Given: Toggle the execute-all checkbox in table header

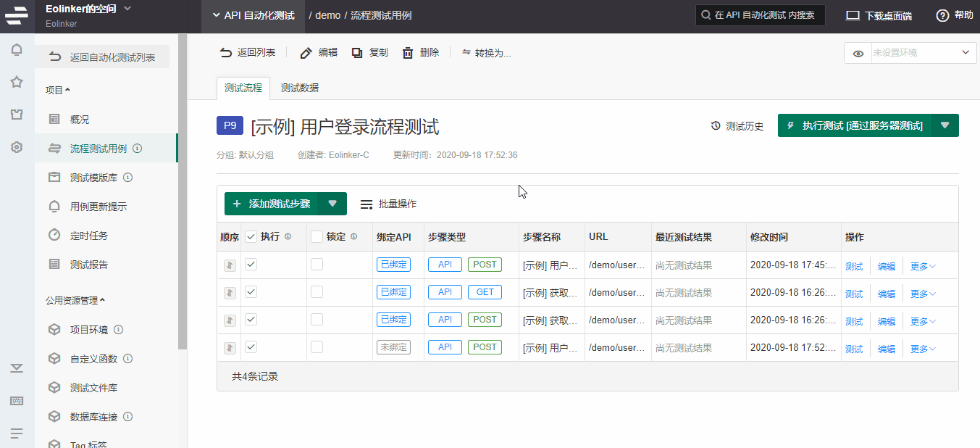Looking at the screenshot, I should coord(251,237).
